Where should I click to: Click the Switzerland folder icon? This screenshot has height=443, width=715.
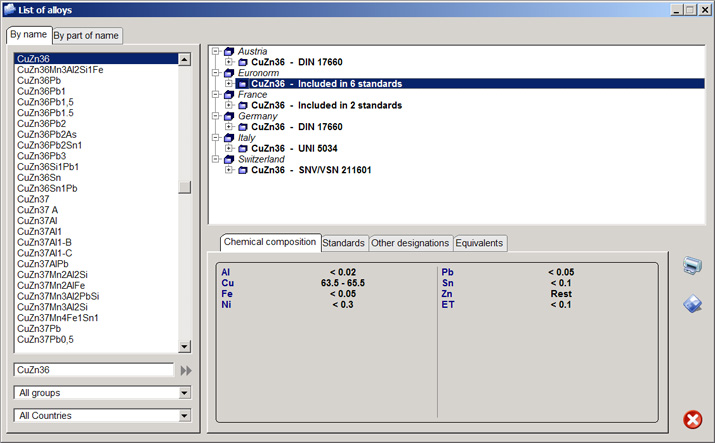tap(229, 159)
